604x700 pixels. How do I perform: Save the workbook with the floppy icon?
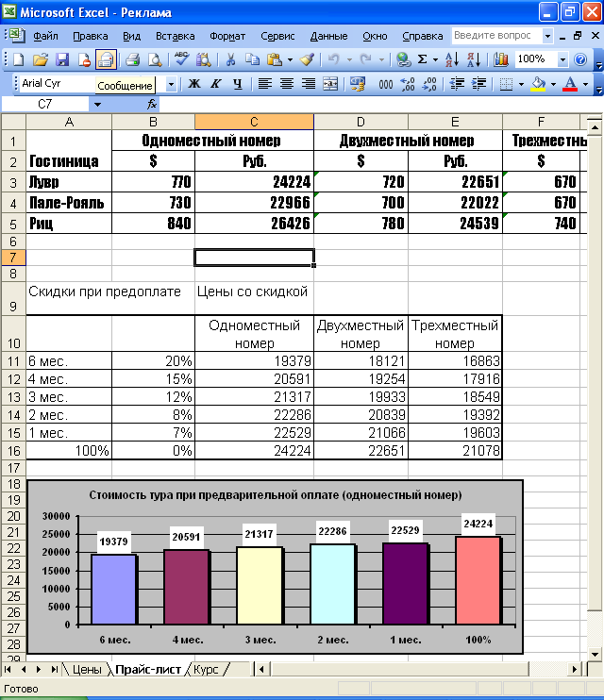coord(62,59)
